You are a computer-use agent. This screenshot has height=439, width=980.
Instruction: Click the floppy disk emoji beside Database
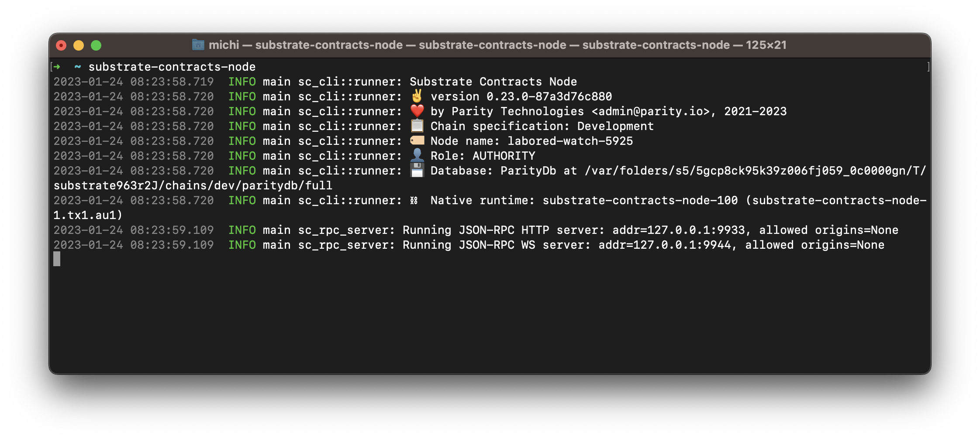click(x=417, y=171)
